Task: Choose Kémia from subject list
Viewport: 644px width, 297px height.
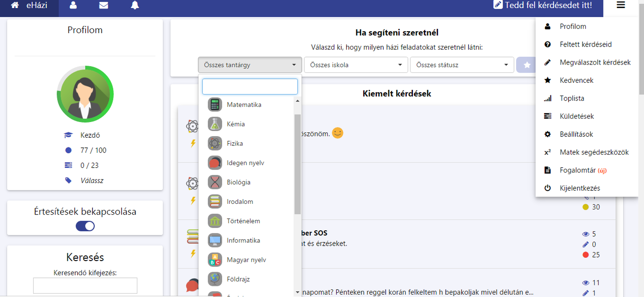Action: pyautogui.click(x=236, y=124)
